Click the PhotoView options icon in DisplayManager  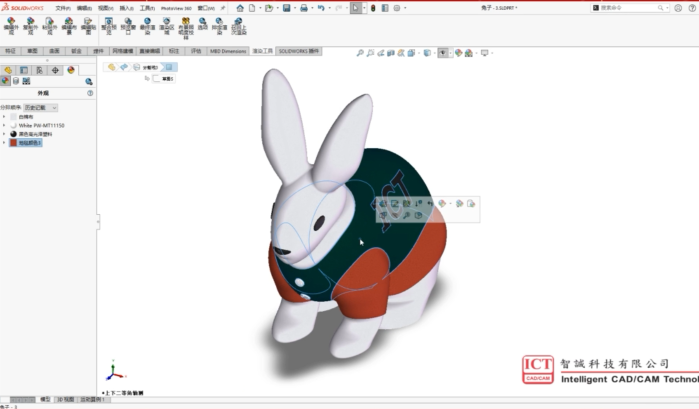(89, 81)
